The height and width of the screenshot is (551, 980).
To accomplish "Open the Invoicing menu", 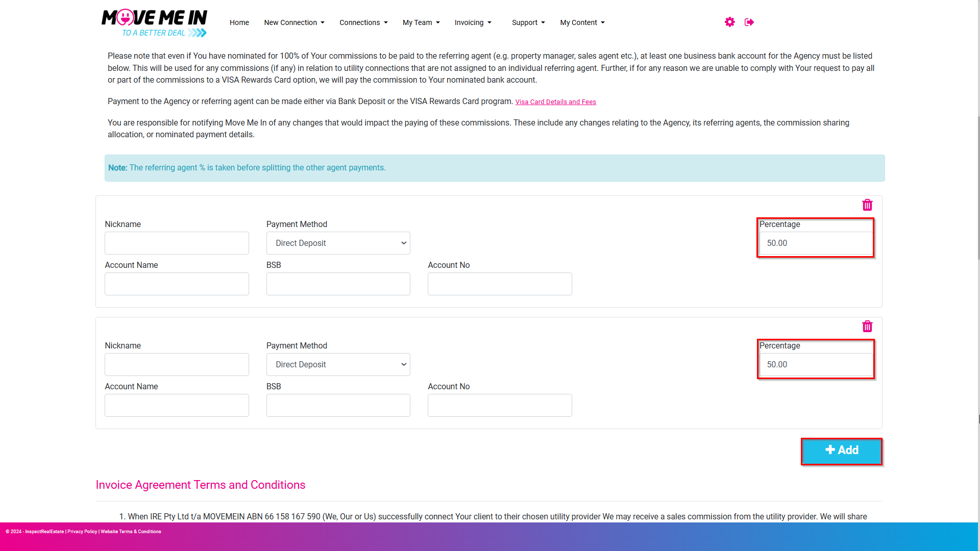I will (x=473, y=22).
